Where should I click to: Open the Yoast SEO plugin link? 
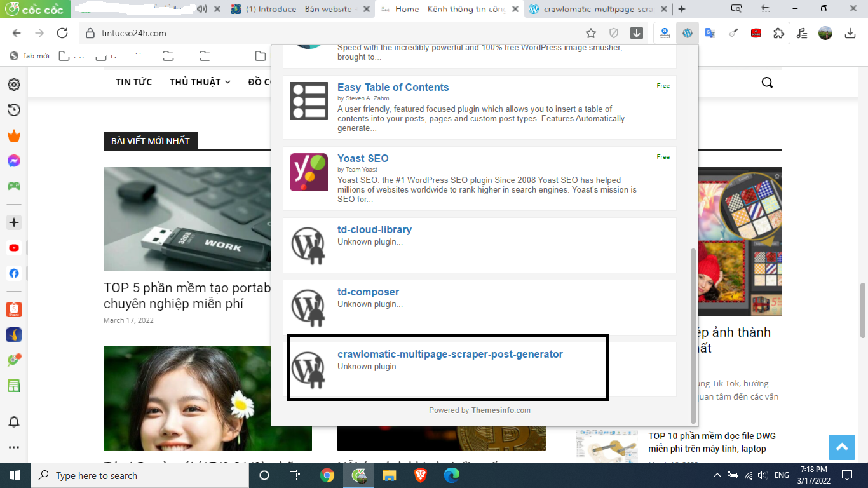click(363, 158)
